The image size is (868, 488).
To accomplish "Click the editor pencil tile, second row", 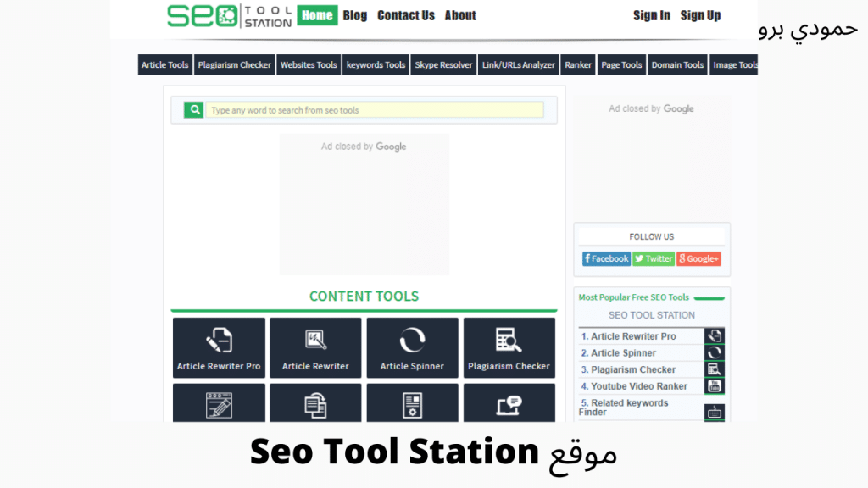I will (219, 403).
